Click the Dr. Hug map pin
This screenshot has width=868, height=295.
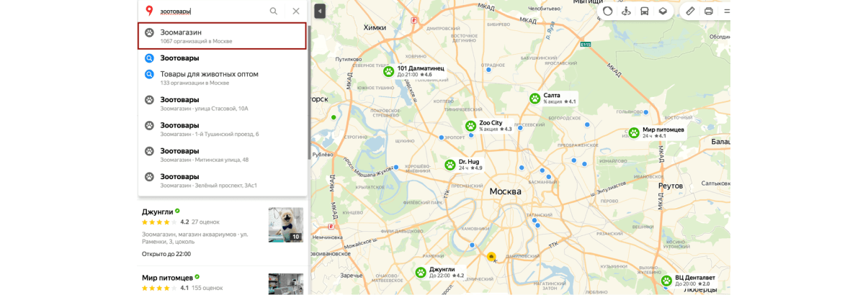tap(450, 165)
